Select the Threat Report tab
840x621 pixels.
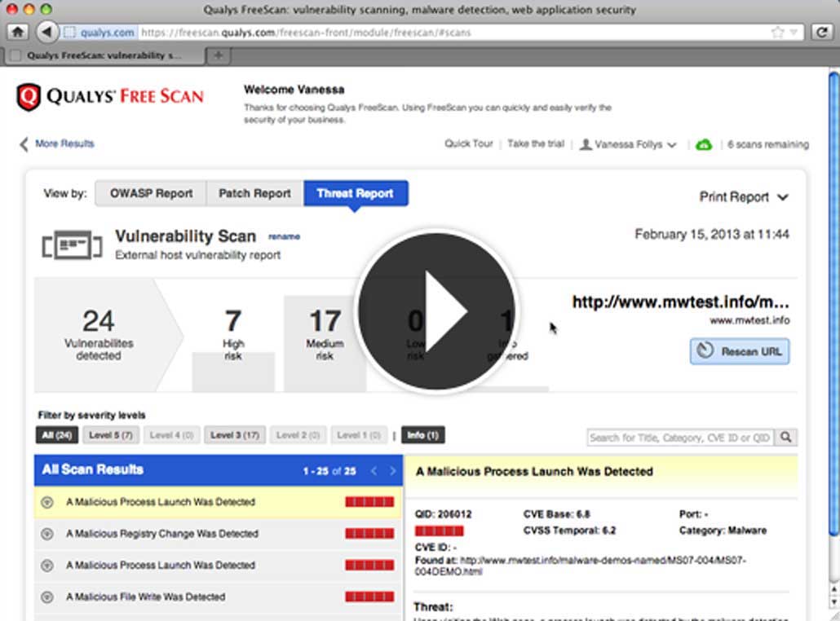[356, 193]
